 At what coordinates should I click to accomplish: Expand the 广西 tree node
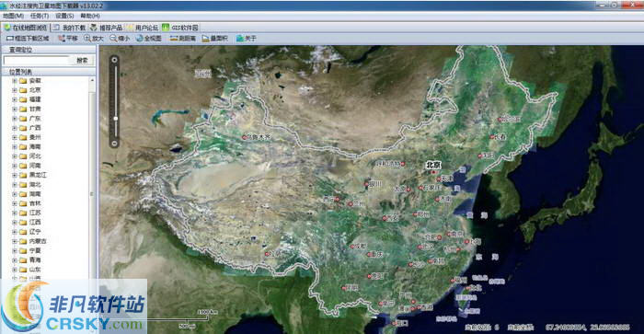(15, 128)
